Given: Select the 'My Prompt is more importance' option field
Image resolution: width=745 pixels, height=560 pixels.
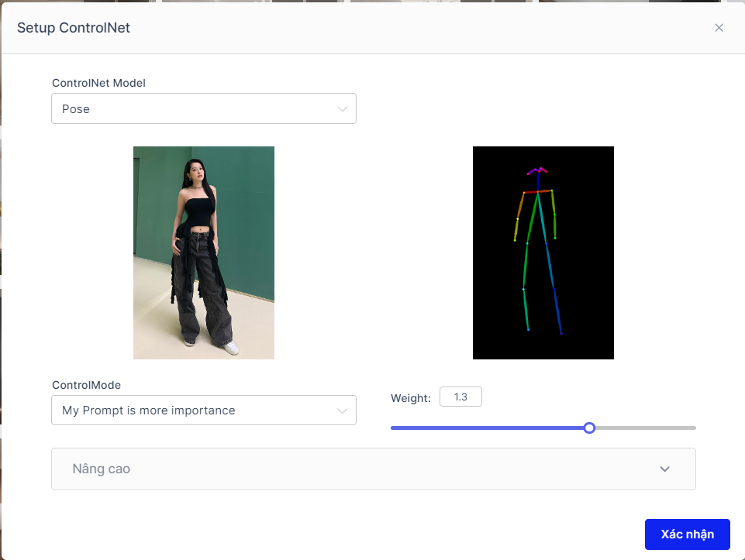Looking at the screenshot, I should click(x=147, y=410).
